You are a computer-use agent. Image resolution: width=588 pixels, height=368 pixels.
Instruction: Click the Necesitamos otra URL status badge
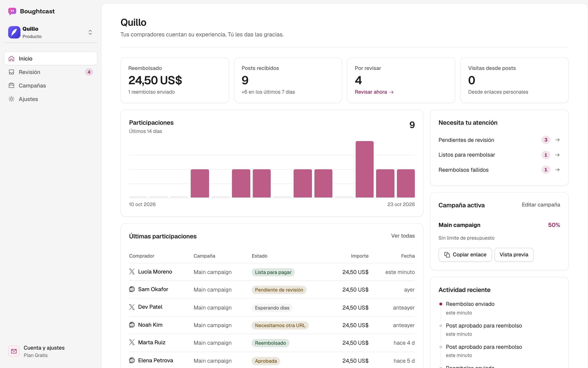[x=280, y=325]
